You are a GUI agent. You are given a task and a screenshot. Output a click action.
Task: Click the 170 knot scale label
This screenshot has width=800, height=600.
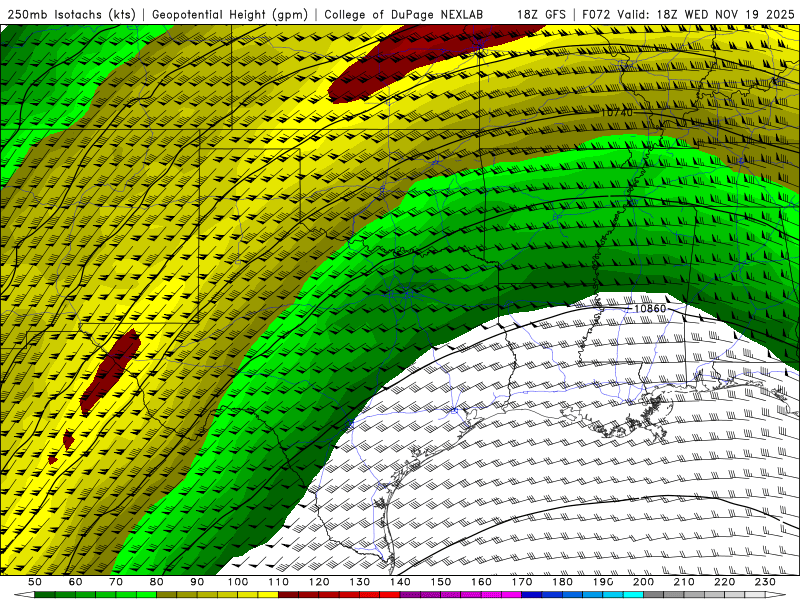[521, 582]
